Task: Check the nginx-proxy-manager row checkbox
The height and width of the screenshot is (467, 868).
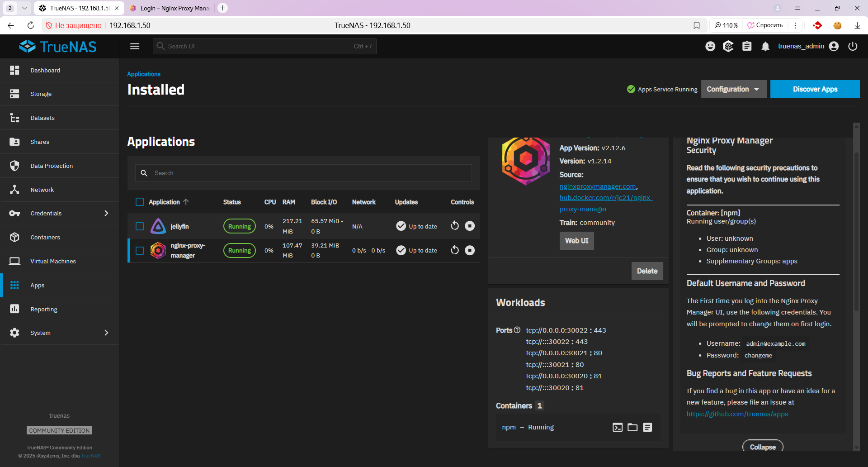Action: [x=140, y=251]
